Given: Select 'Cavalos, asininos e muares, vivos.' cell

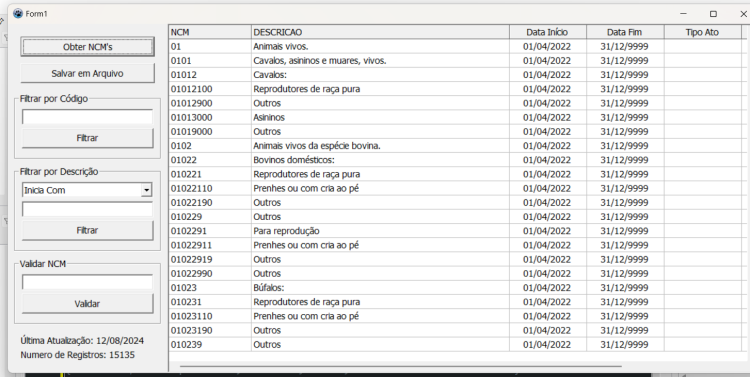Looking at the screenshot, I should click(x=380, y=61).
